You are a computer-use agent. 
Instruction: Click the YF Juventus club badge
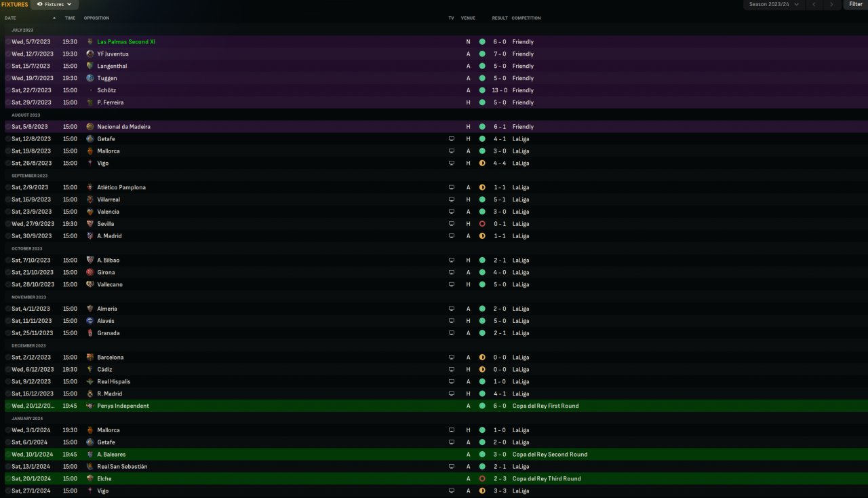(x=90, y=54)
